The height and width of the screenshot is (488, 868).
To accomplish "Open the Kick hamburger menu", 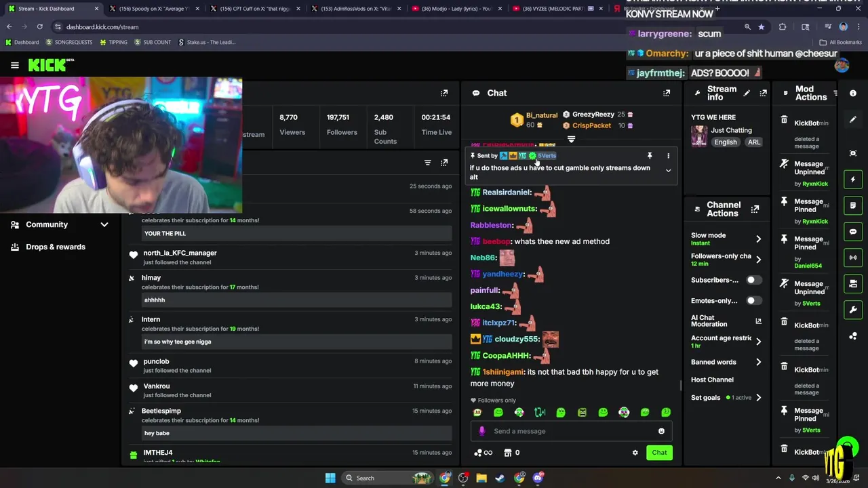I will 14,65.
